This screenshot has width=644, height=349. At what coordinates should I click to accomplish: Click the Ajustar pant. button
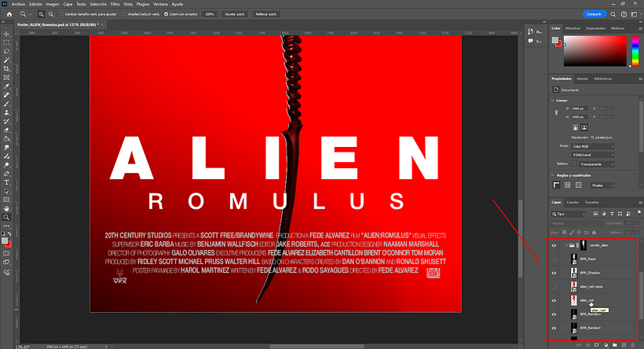235,14
